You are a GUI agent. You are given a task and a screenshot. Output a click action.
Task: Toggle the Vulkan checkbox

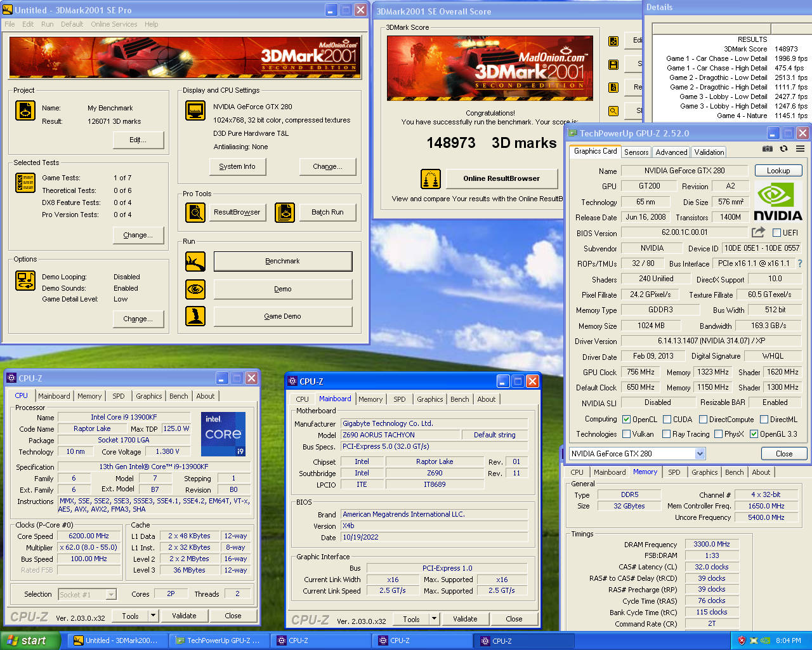pos(627,434)
